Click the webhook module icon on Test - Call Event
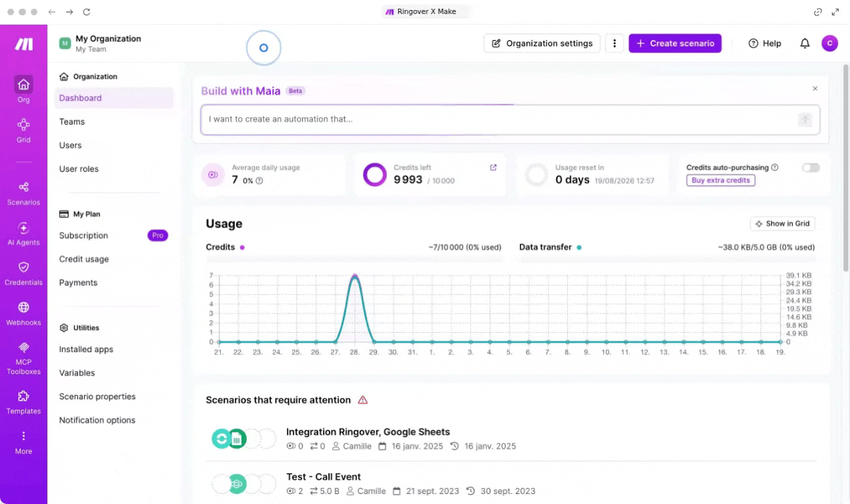Screen dimensions: 850x504 pos(237,483)
